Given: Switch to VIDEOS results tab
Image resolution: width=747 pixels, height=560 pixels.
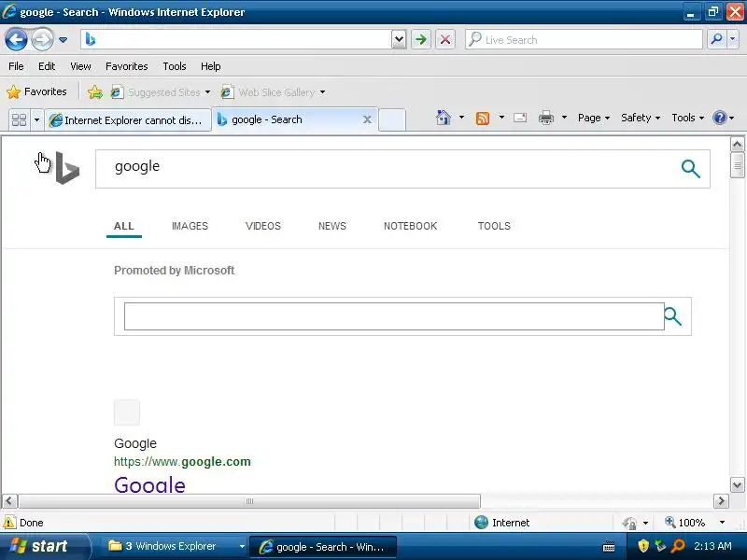Looking at the screenshot, I should tap(263, 226).
